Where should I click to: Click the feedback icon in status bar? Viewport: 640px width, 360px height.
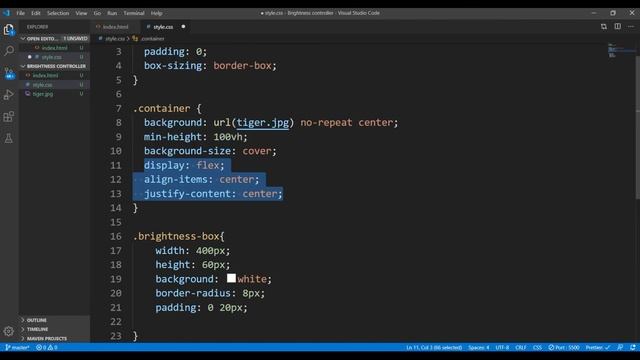[620, 347]
